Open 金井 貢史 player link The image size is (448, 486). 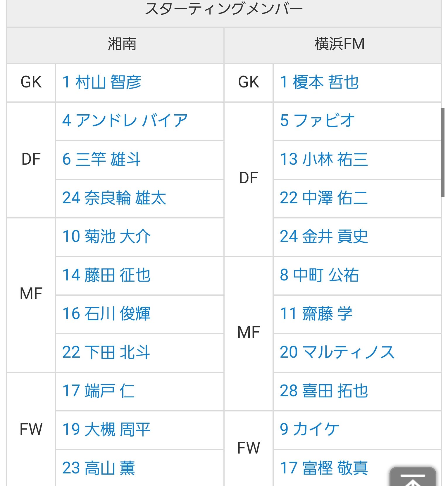pyautogui.click(x=324, y=237)
